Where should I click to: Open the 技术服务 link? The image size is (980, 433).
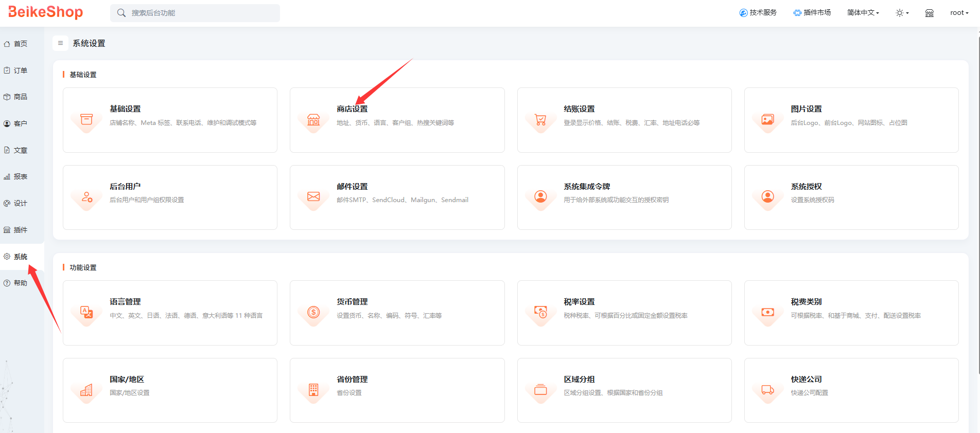pyautogui.click(x=758, y=13)
